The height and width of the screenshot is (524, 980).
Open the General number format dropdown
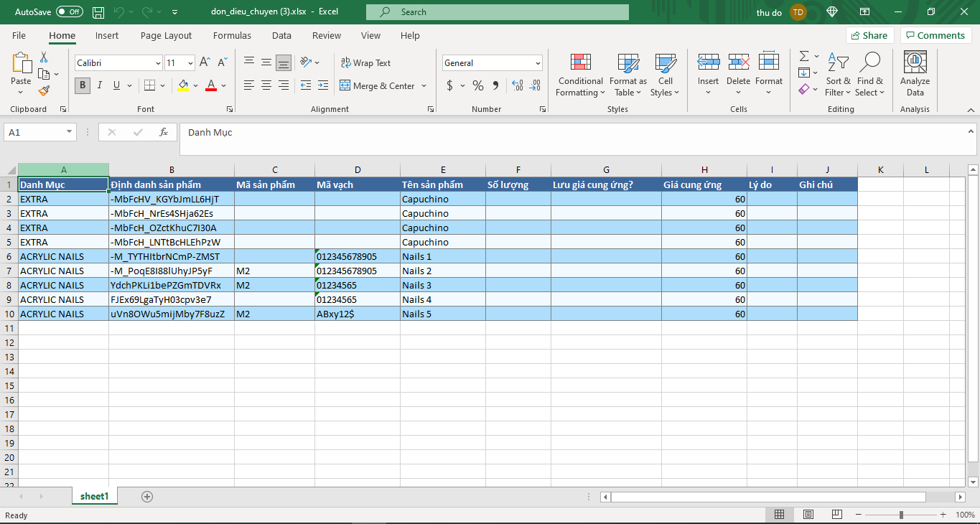pos(538,63)
